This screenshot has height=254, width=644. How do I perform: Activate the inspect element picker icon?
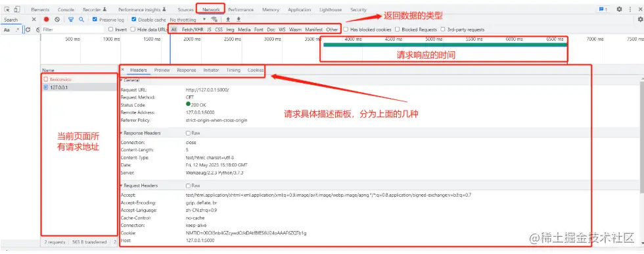pyautogui.click(x=7, y=9)
